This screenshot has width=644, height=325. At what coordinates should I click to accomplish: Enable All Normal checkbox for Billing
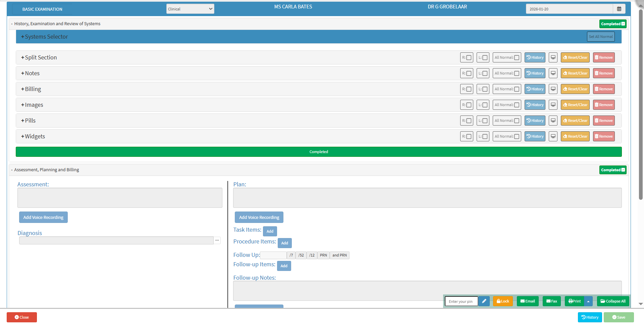click(517, 89)
